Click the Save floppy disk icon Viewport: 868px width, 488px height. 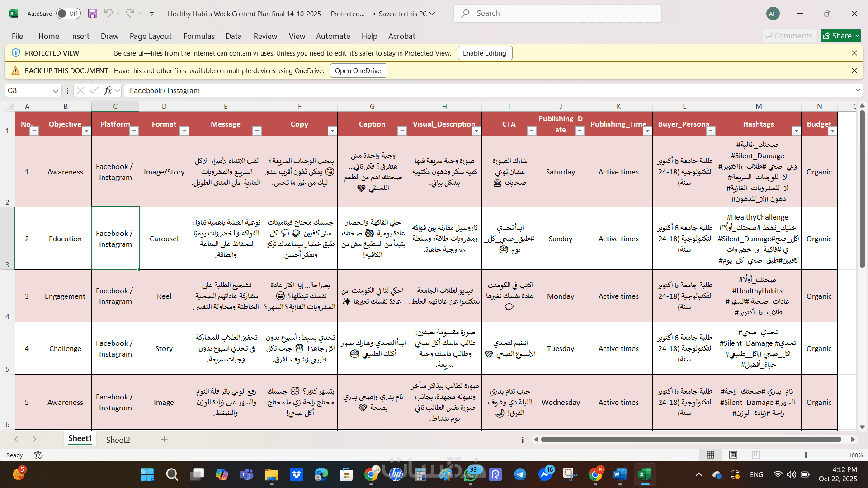click(x=93, y=14)
